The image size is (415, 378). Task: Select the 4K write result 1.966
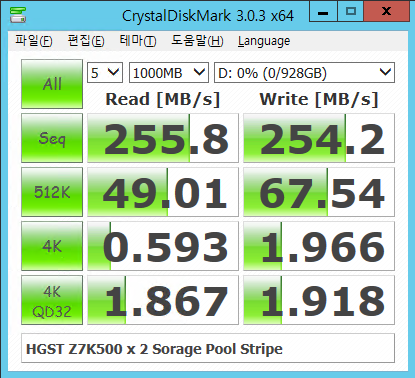319,246
